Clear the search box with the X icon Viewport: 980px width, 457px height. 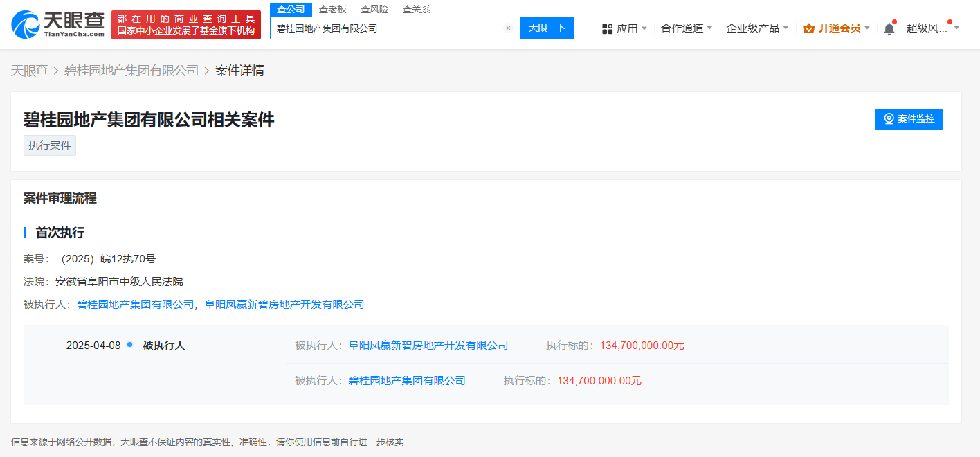(x=508, y=28)
